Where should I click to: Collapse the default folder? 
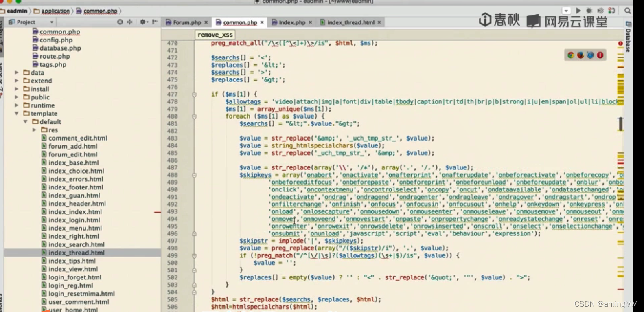pyautogui.click(x=26, y=121)
